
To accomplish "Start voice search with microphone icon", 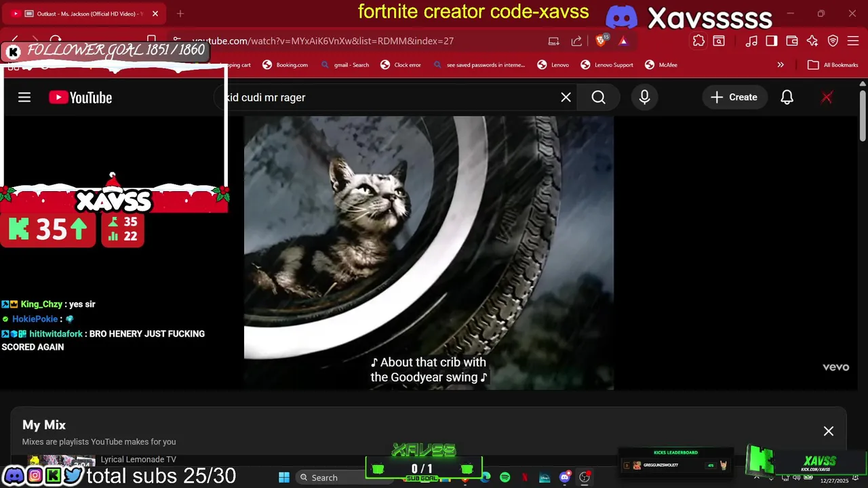I will 644,98.
